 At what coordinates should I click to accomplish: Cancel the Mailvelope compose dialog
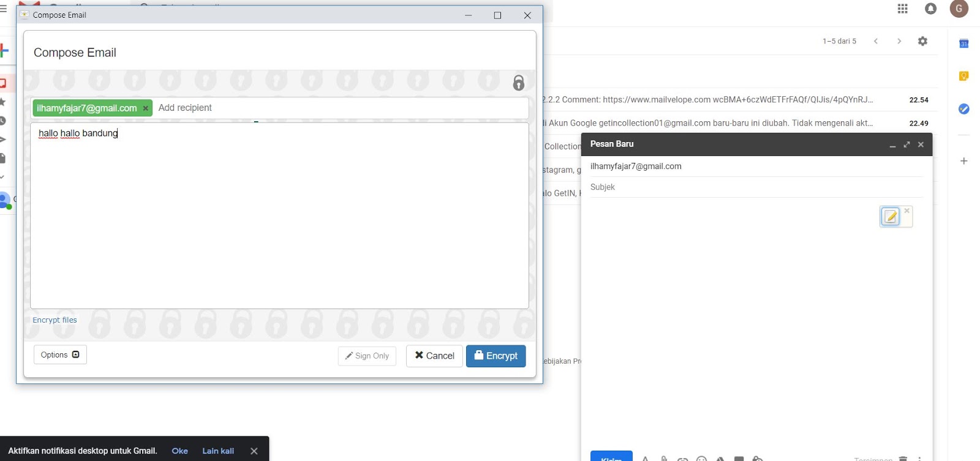(434, 356)
